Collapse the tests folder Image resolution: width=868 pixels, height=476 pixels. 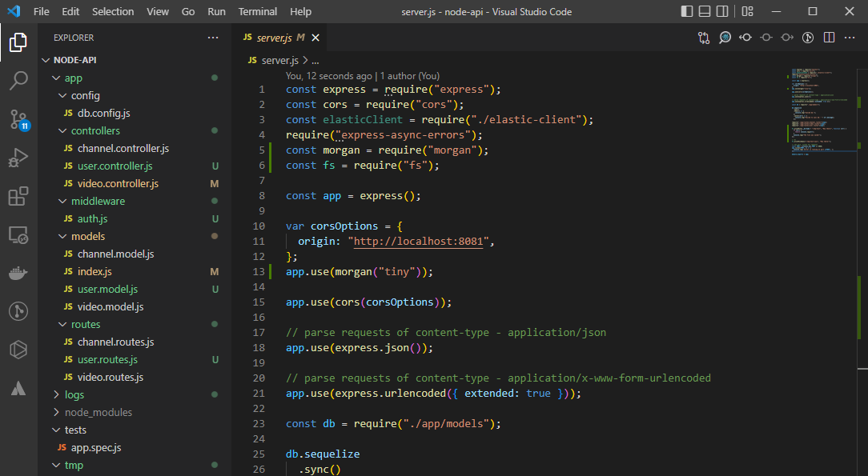(56, 430)
